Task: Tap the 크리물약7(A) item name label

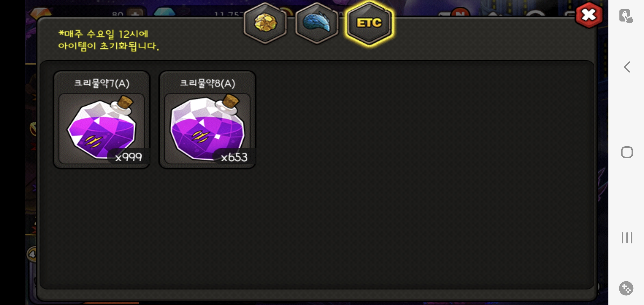Action: (x=102, y=83)
